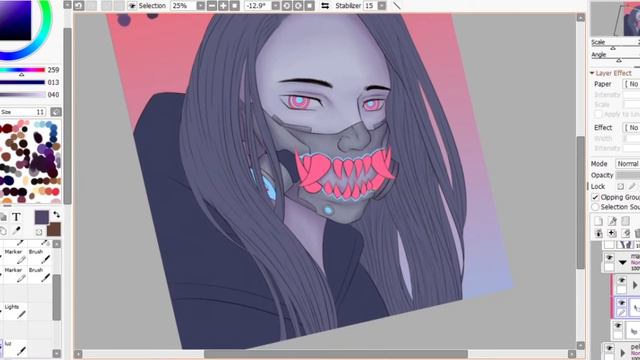Enable the Selection Source checkbox
The image size is (640, 360).
point(596,207)
